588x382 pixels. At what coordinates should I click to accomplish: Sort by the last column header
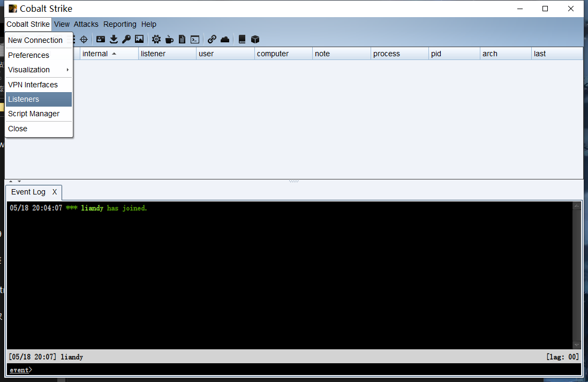tap(557, 54)
